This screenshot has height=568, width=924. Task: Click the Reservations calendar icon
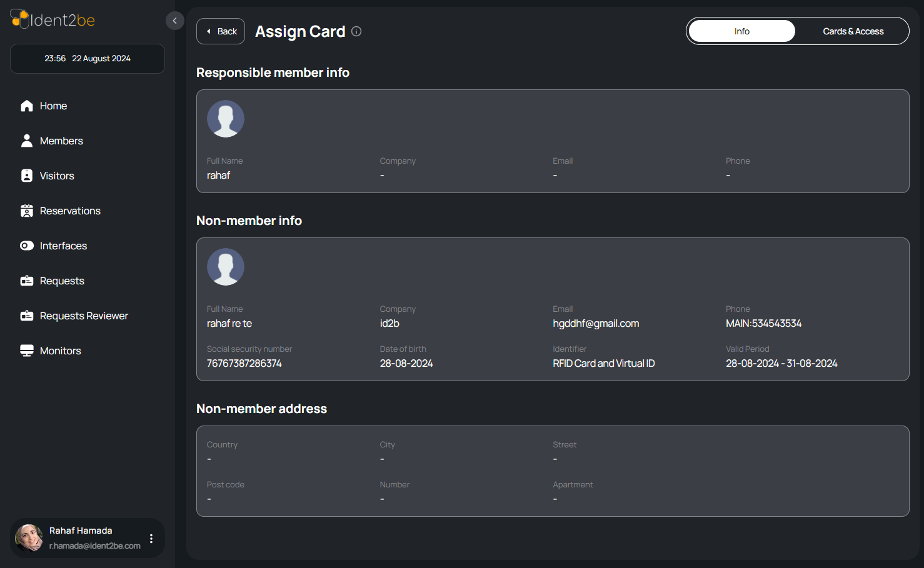(x=26, y=211)
